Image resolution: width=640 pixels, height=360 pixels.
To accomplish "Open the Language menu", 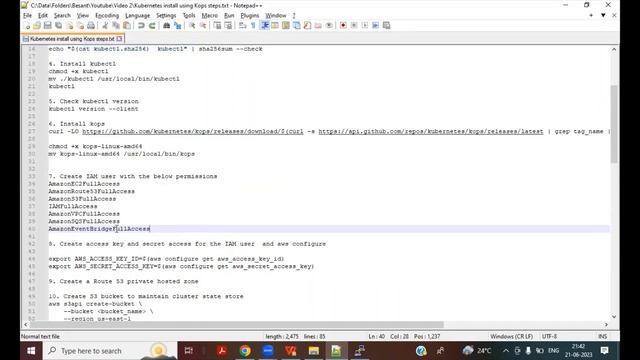I will (138, 16).
